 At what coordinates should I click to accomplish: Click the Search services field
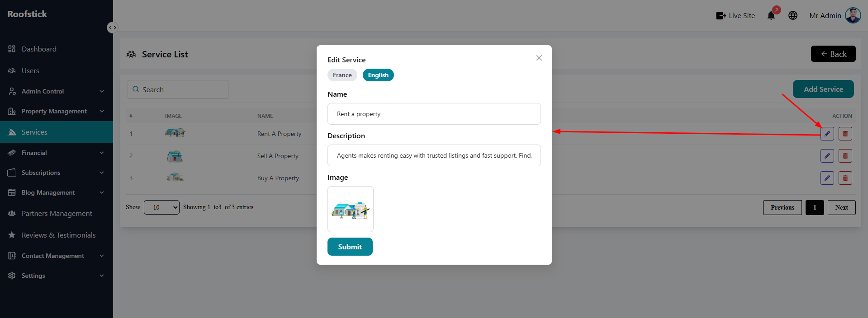pos(178,89)
